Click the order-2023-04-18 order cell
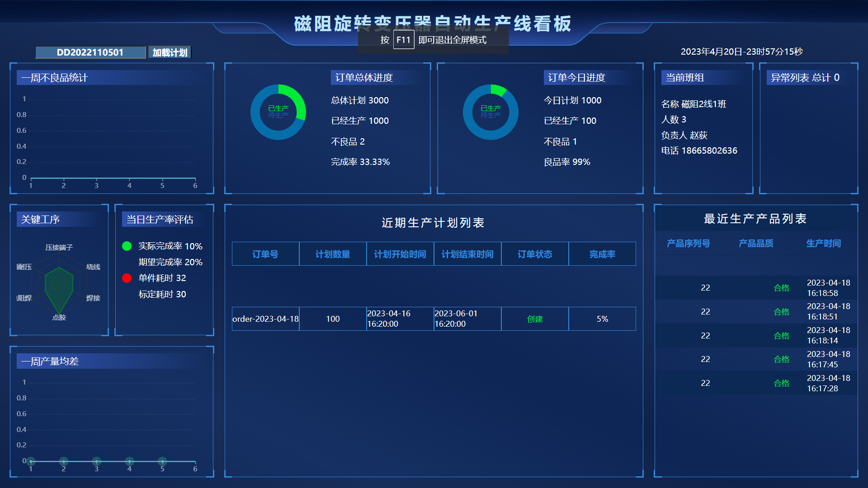Screen dimensions: 868x488 [265, 319]
